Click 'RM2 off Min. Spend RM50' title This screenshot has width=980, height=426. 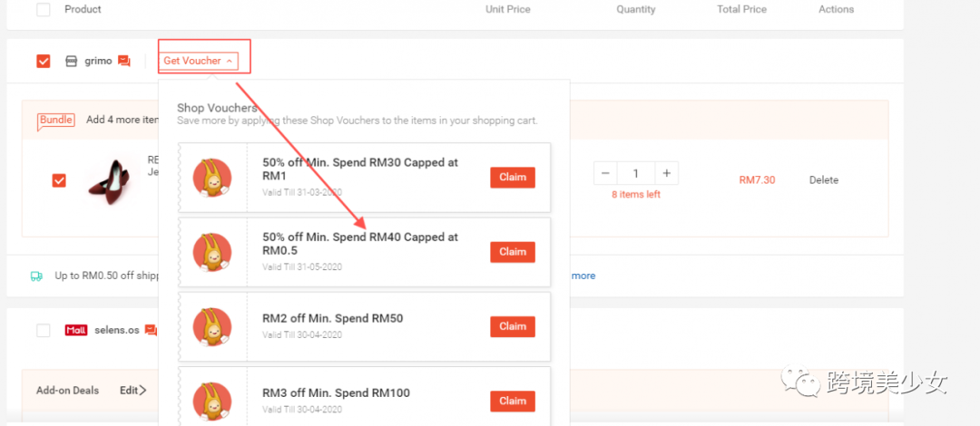pos(332,318)
